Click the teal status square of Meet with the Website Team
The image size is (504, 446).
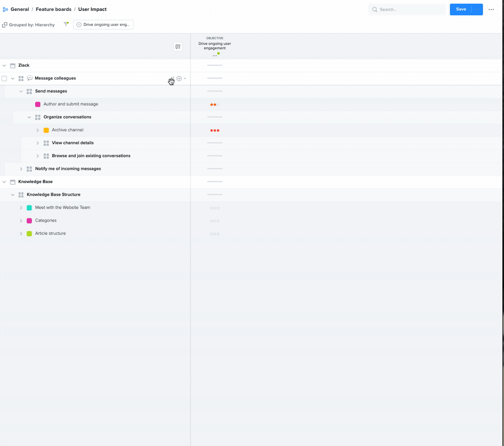29,207
